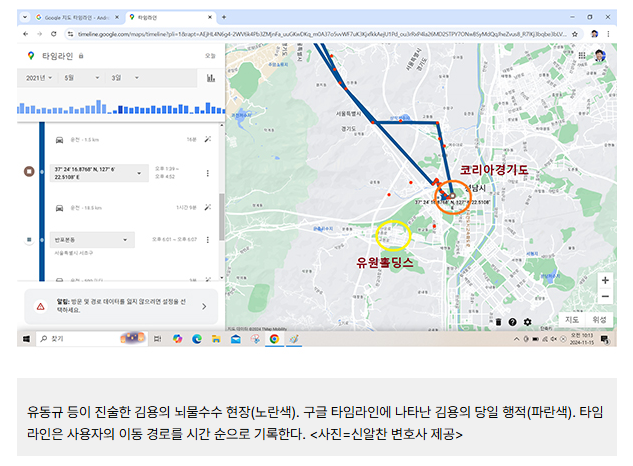The image size is (633, 466).
Task: Click the scroll down arrow of the timeline panel
Action: point(222,278)
